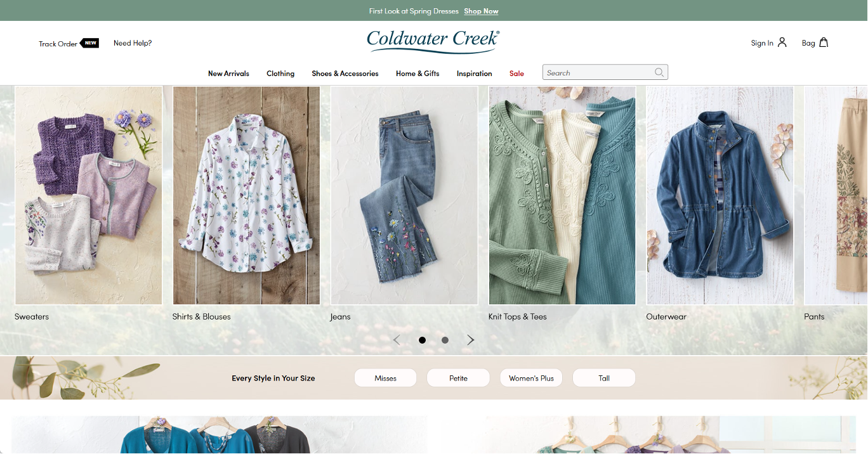
Task: Go to the previous carousel slide arrow
Action: (x=397, y=340)
